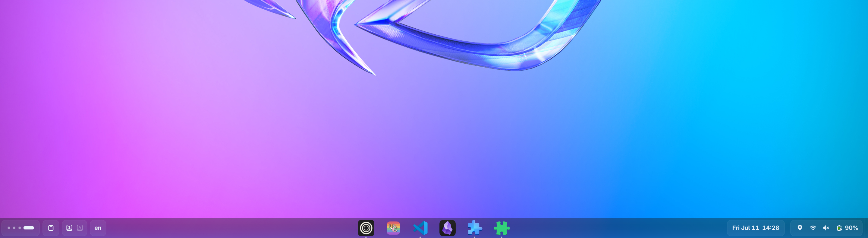Click the muted volume speaker icon
The image size is (868, 238).
(x=826, y=228)
